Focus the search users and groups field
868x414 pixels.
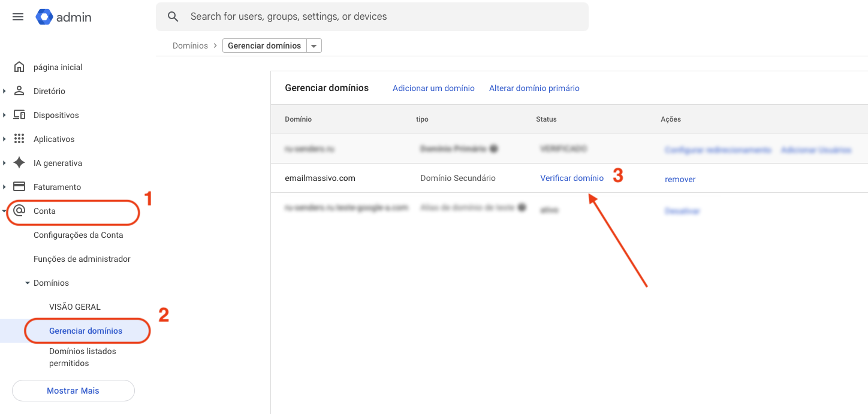tap(384, 17)
